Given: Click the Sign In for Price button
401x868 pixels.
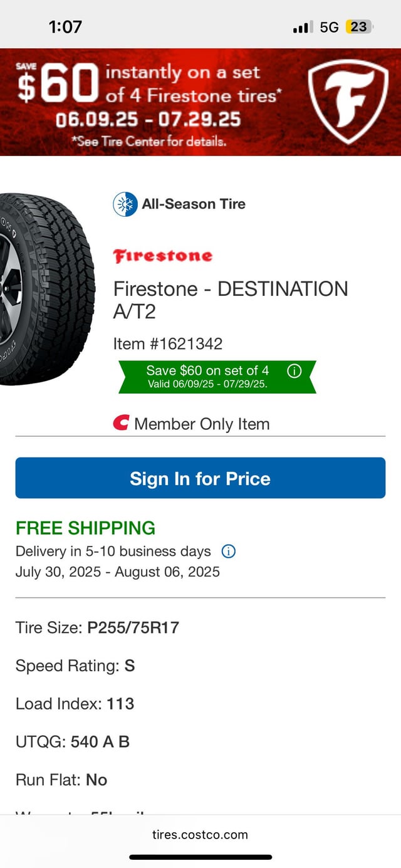Looking at the screenshot, I should pyautogui.click(x=200, y=478).
